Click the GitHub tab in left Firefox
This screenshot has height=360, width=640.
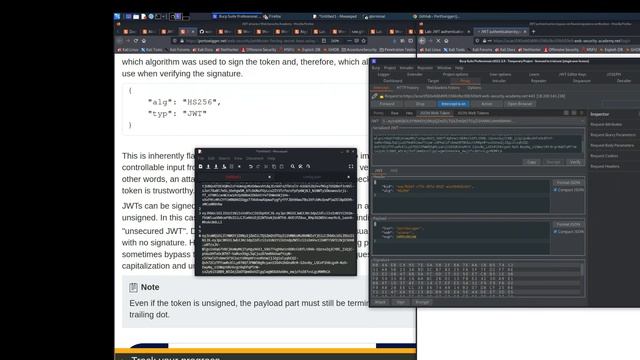[204, 31]
